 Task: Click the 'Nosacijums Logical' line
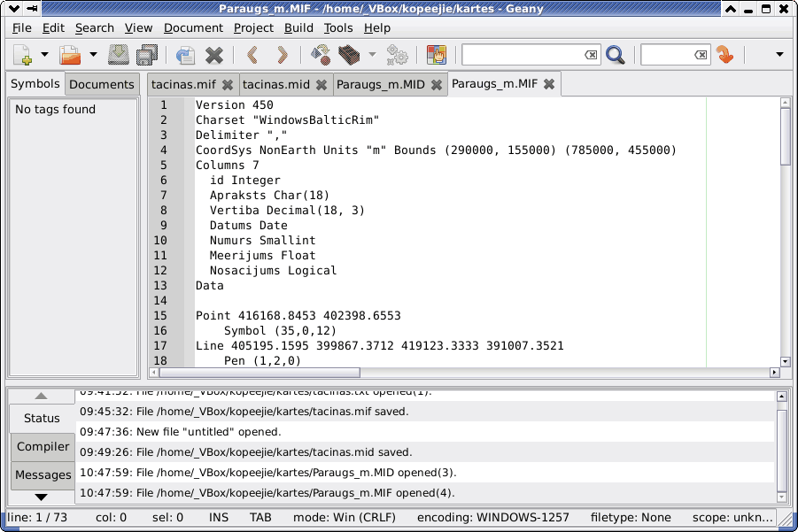tap(274, 271)
